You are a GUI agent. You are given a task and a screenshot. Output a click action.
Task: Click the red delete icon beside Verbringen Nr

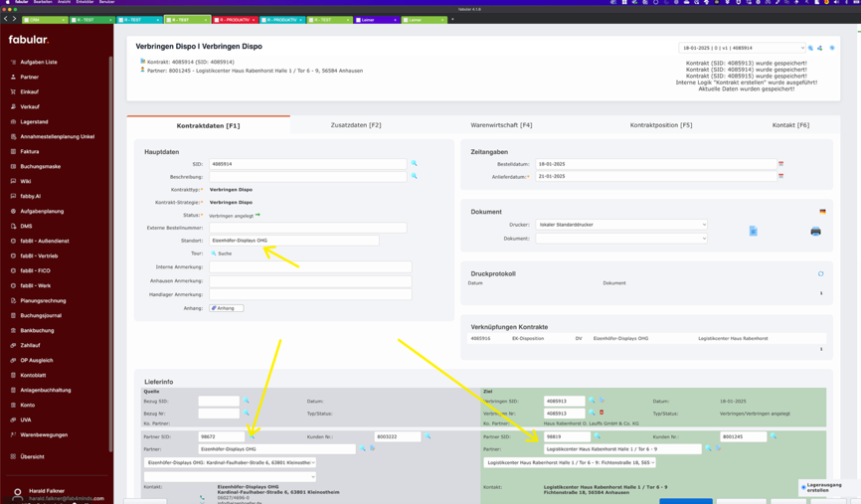tap(602, 413)
